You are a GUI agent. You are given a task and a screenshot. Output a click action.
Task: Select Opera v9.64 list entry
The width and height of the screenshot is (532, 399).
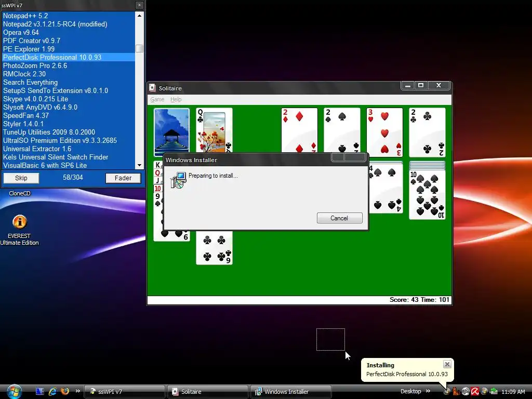tap(69, 32)
